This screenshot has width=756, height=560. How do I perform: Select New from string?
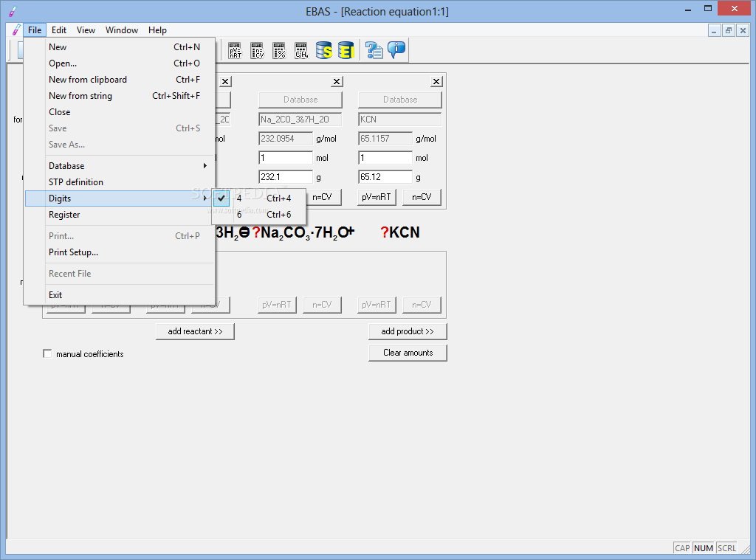pos(120,96)
